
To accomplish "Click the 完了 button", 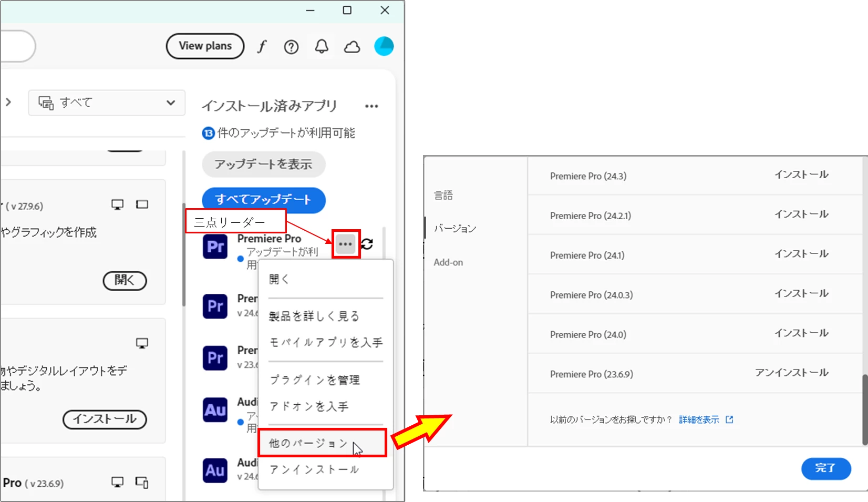I will [826, 468].
